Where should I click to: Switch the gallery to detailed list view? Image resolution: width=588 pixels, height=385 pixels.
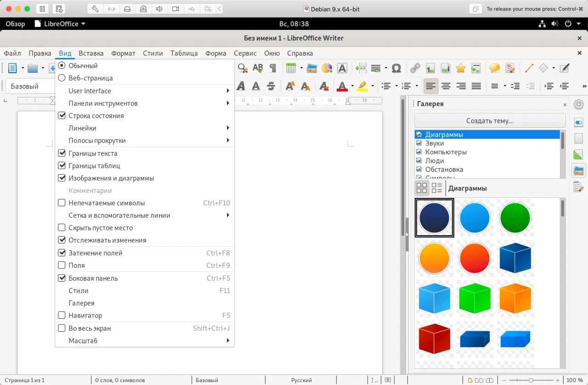click(x=436, y=188)
